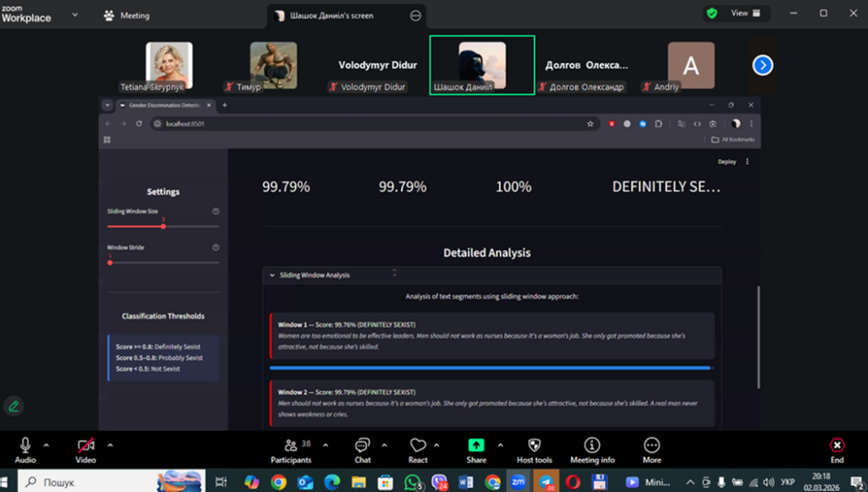Screen dimensions: 868x492
Task: Open the Zoom Workplace dropdown chevron
Action: (x=75, y=15)
